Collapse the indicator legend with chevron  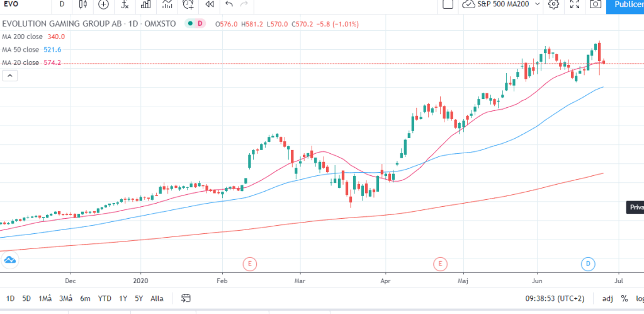pos(9,76)
